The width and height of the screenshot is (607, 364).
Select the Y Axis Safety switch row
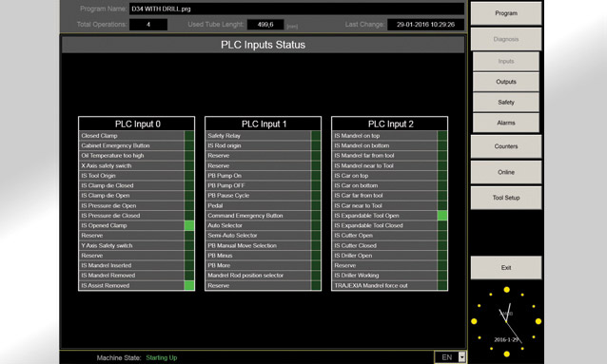(136, 245)
